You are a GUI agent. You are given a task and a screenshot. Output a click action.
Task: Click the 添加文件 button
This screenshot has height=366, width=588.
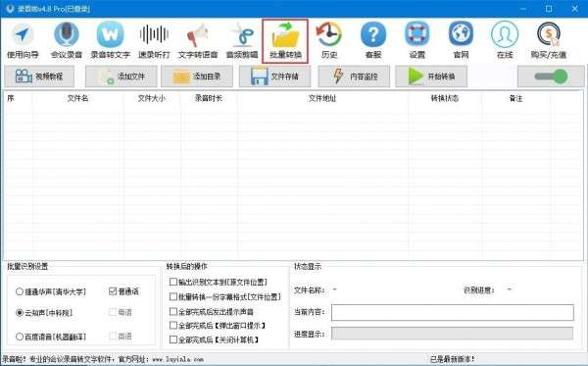tap(122, 77)
